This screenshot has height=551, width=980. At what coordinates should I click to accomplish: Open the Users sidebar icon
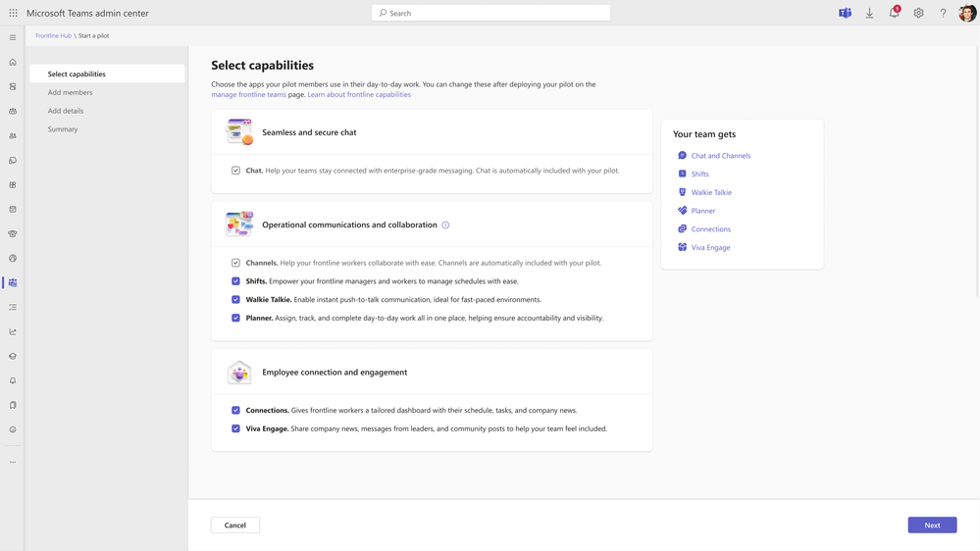click(13, 135)
